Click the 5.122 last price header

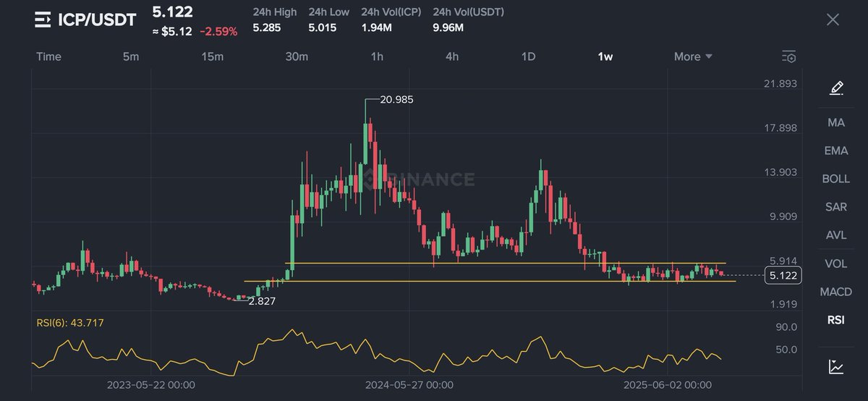tap(172, 12)
